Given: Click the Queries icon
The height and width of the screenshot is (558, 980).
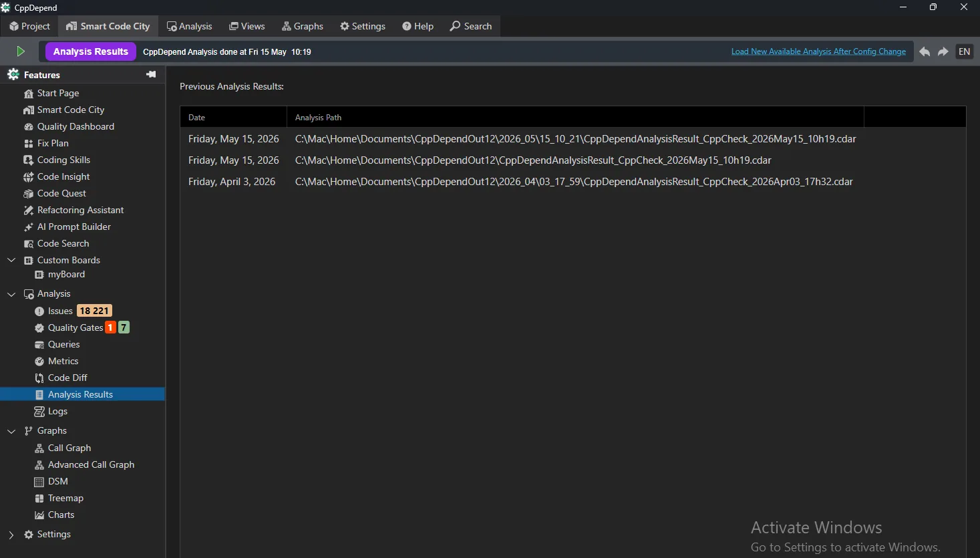Looking at the screenshot, I should (x=39, y=345).
